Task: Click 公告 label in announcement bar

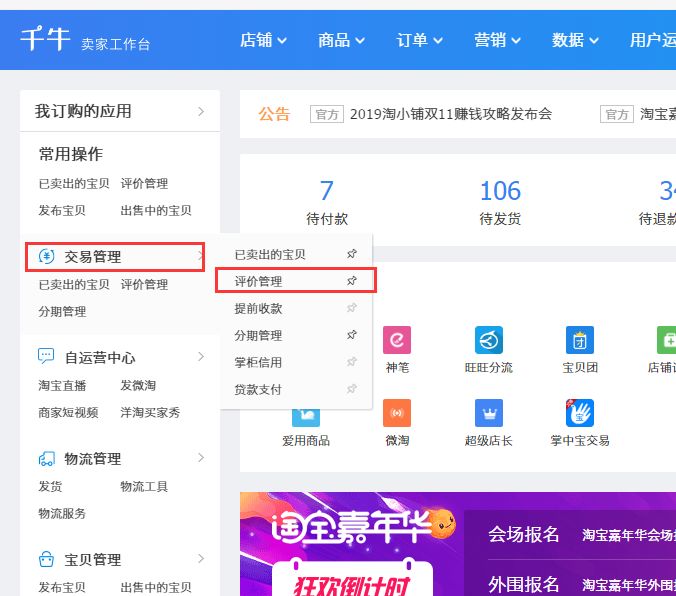Action: 274,114
